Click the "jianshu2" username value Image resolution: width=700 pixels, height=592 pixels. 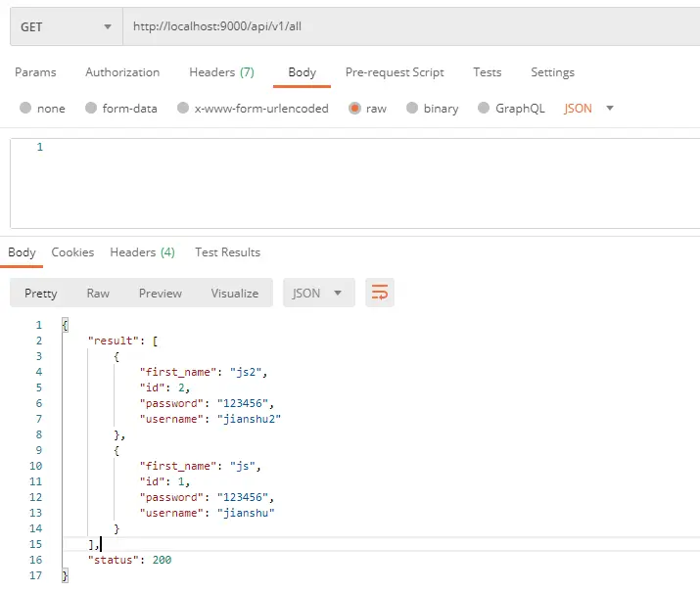point(249,419)
